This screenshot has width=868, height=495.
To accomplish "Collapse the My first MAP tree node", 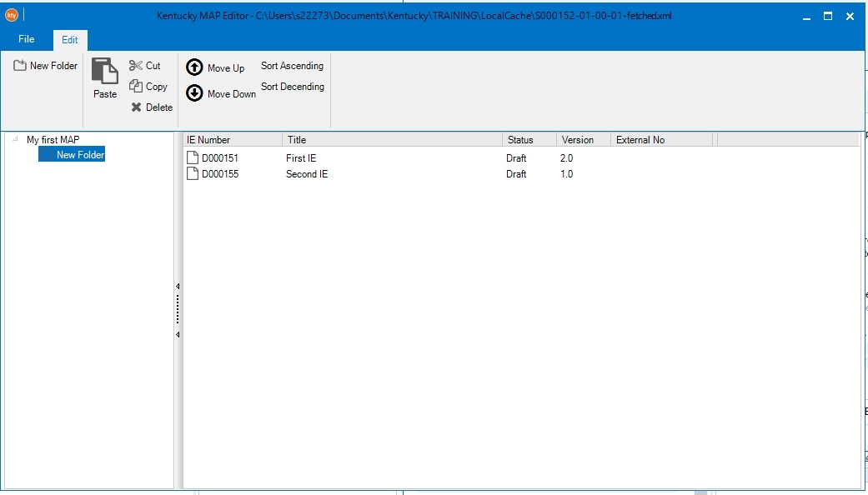I will coord(16,140).
